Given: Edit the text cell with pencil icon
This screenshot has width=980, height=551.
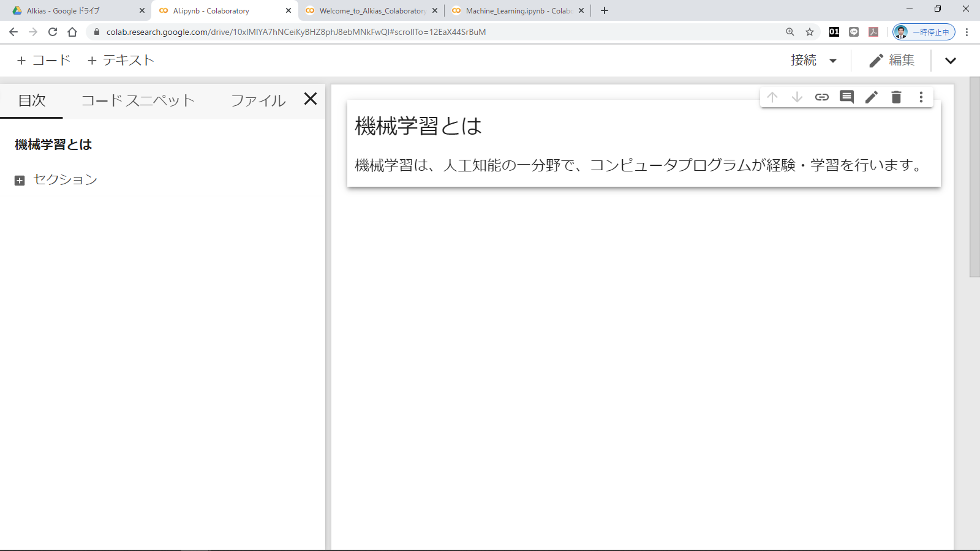Looking at the screenshot, I should [x=872, y=97].
